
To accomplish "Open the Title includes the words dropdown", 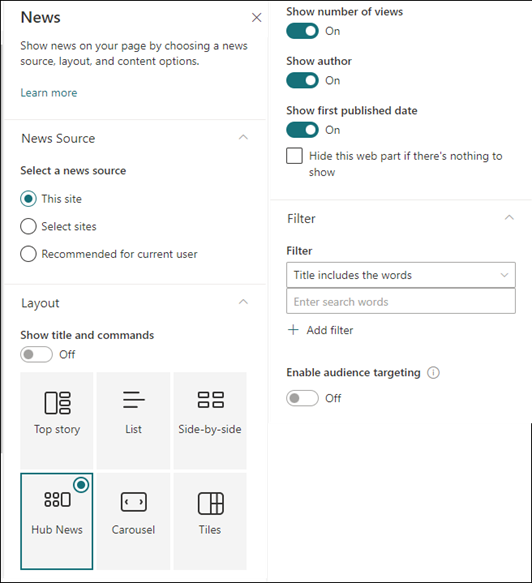I will tap(401, 275).
